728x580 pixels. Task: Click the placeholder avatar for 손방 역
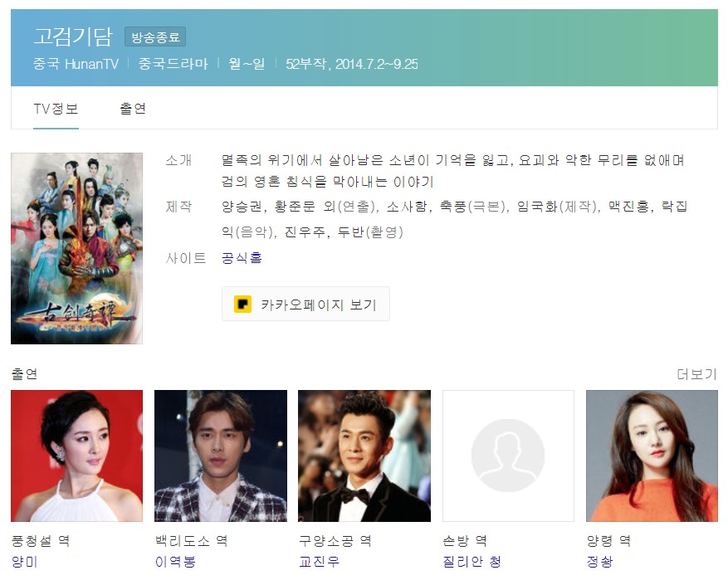pos(508,456)
